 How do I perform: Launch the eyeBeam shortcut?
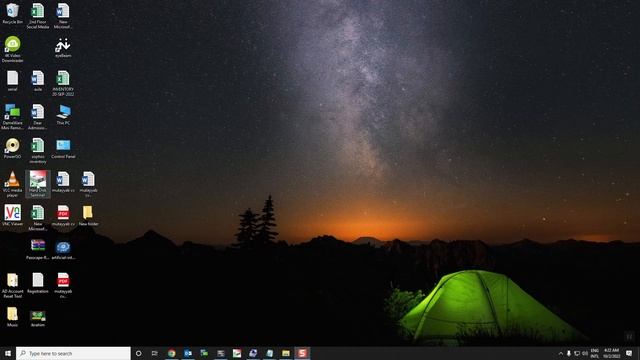point(63,48)
